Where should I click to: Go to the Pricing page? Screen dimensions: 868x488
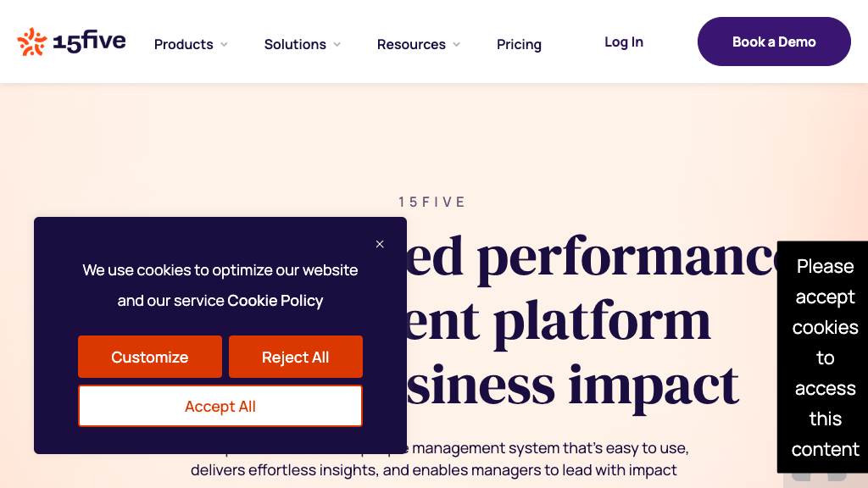point(519,44)
